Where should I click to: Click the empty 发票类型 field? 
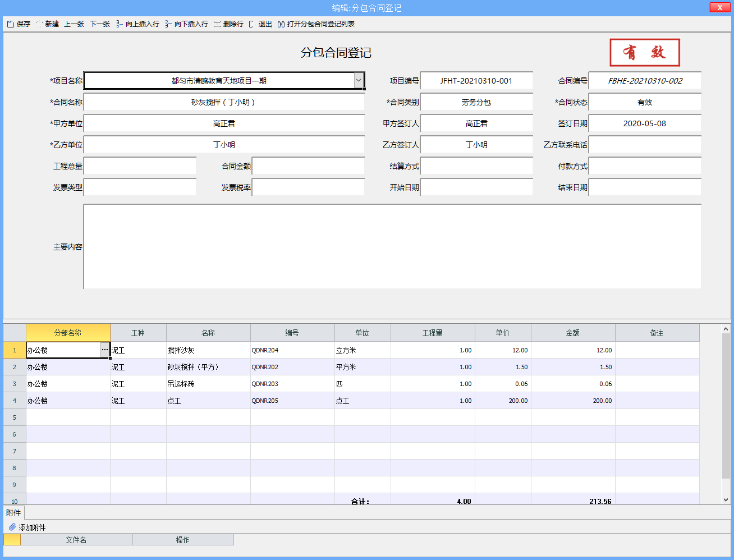point(140,187)
